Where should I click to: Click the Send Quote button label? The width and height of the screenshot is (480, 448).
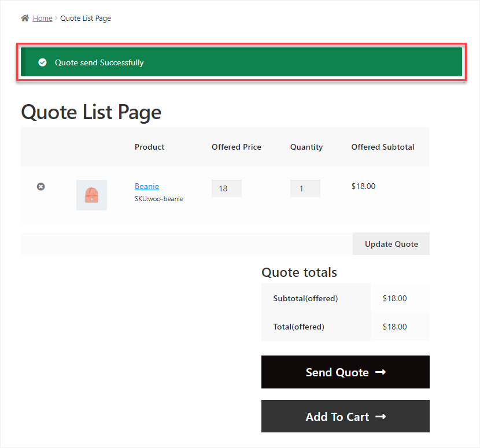[x=337, y=372]
